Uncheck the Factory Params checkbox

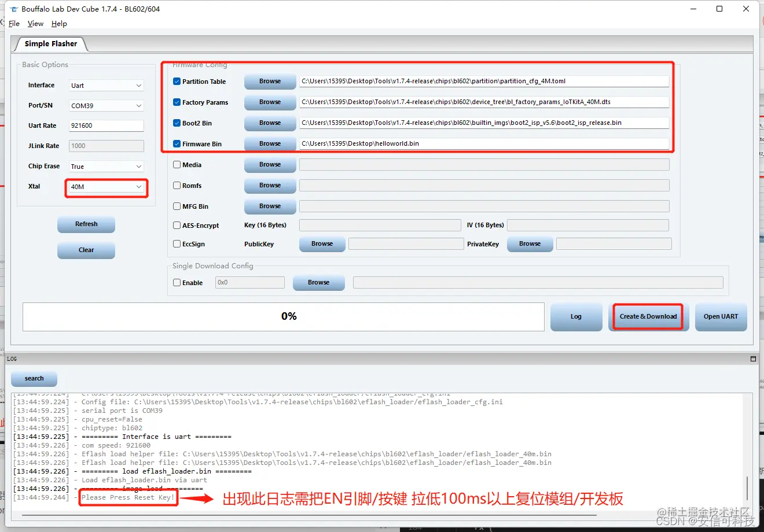tap(177, 102)
